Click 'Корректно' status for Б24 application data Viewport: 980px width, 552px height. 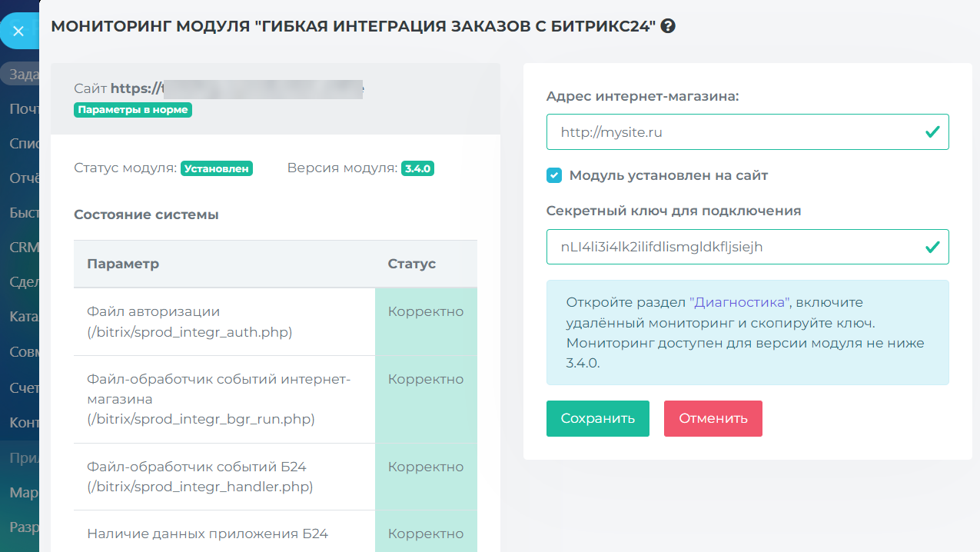click(426, 534)
